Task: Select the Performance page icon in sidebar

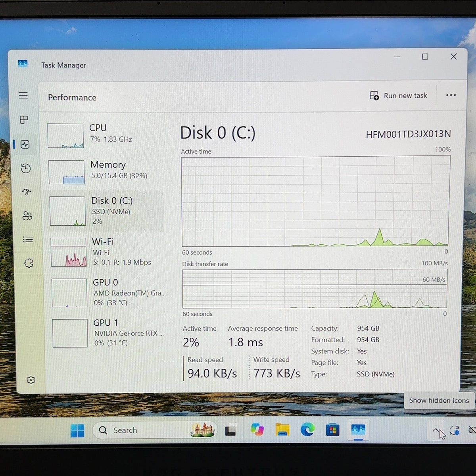Action: point(25,144)
